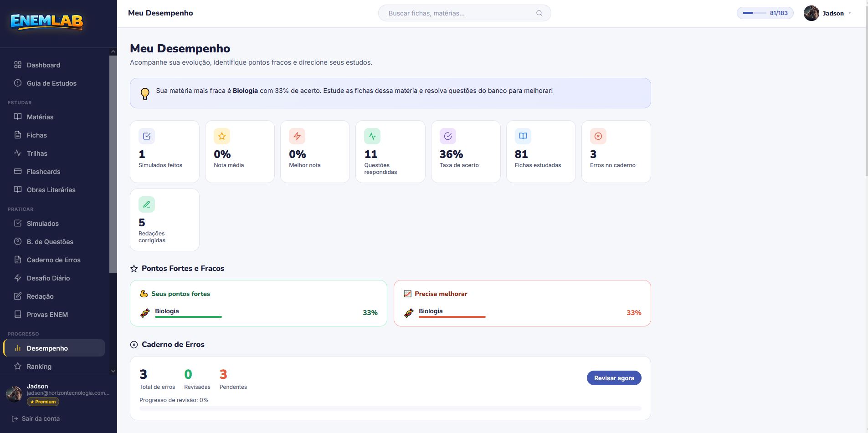Go to Caderno de Erros menu item
Viewport: 868px width, 433px height.
click(54, 260)
